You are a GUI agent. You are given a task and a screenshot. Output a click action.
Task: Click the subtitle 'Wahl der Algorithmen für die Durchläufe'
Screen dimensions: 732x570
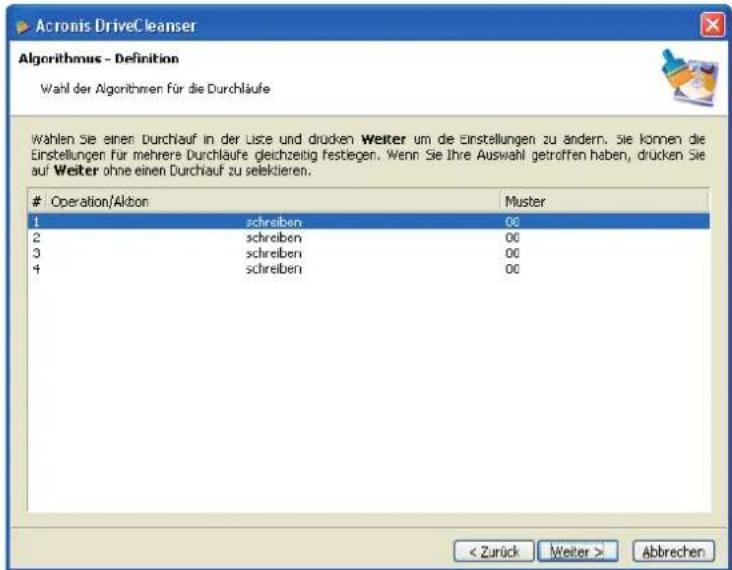(155, 89)
